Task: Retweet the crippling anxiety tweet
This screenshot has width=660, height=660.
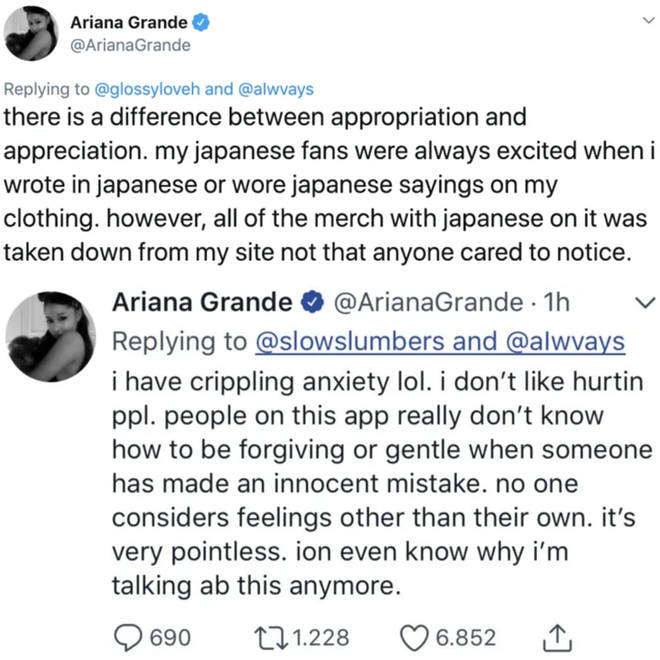Action: (x=270, y=638)
